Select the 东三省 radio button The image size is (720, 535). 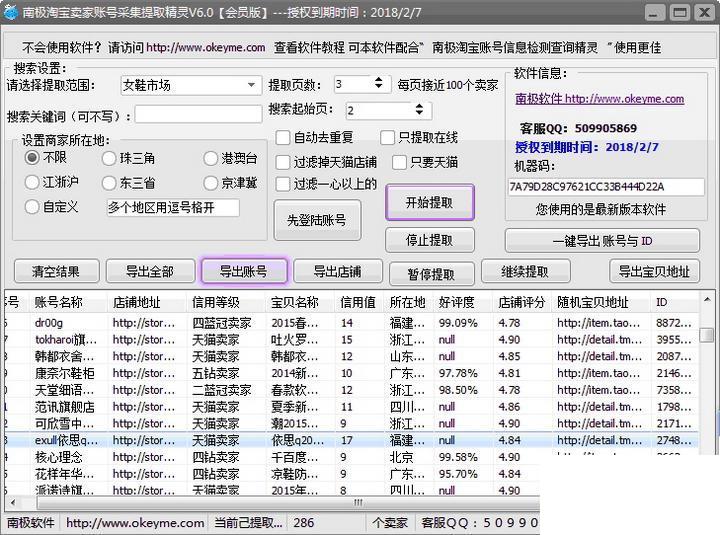[x=109, y=183]
